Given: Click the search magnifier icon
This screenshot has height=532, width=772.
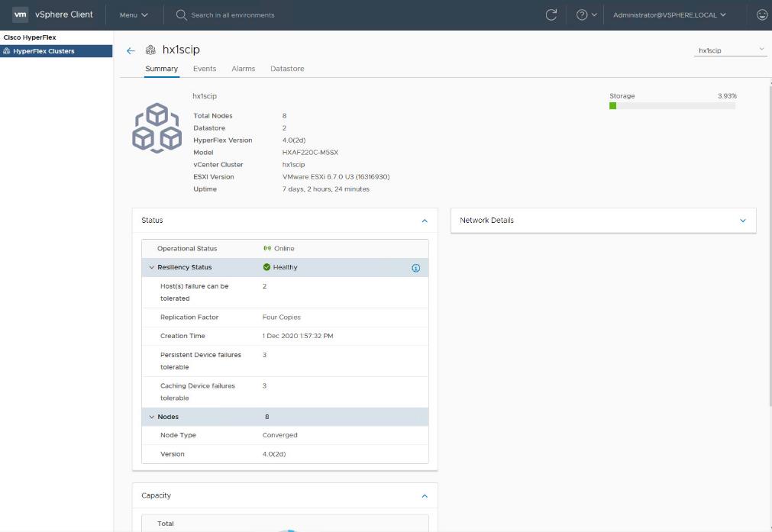Looking at the screenshot, I should click(181, 15).
